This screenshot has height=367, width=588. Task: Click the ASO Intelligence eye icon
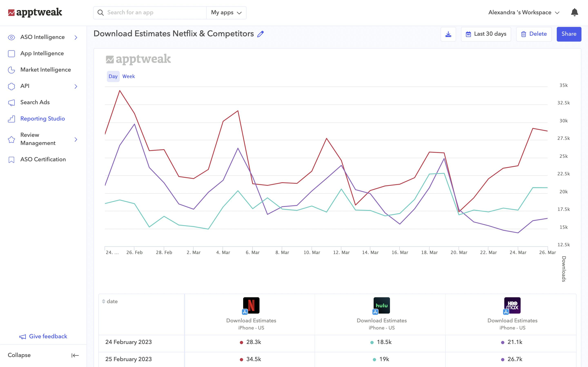[11, 37]
